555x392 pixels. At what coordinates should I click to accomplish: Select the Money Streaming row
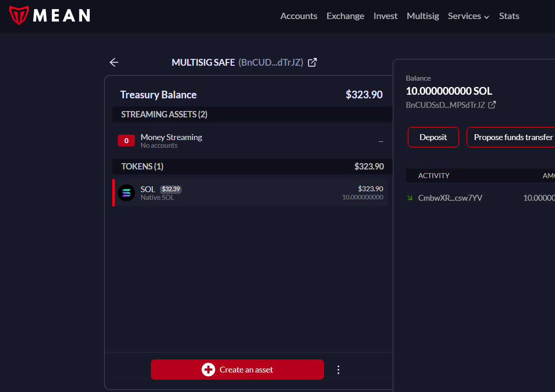click(251, 141)
